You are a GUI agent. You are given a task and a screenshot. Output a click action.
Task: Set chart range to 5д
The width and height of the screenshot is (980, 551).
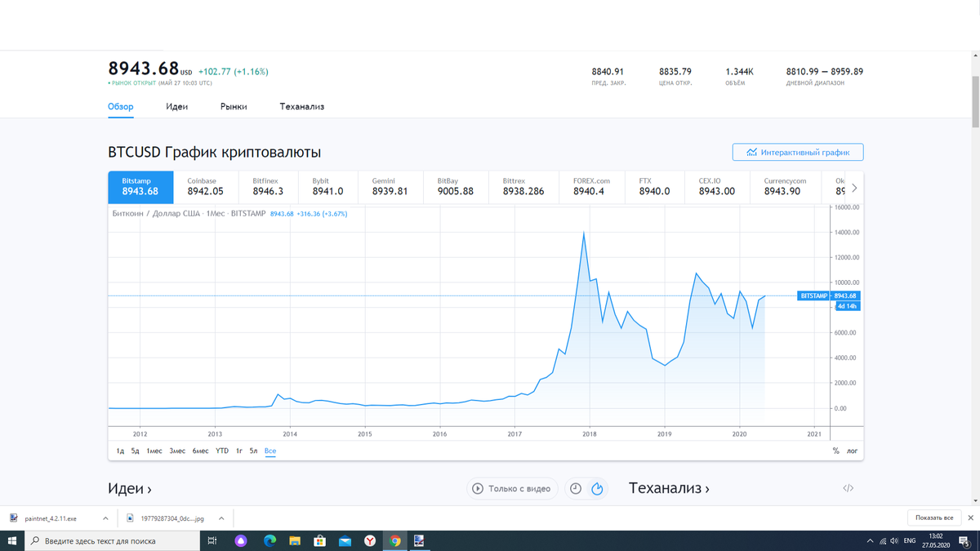pyautogui.click(x=135, y=451)
